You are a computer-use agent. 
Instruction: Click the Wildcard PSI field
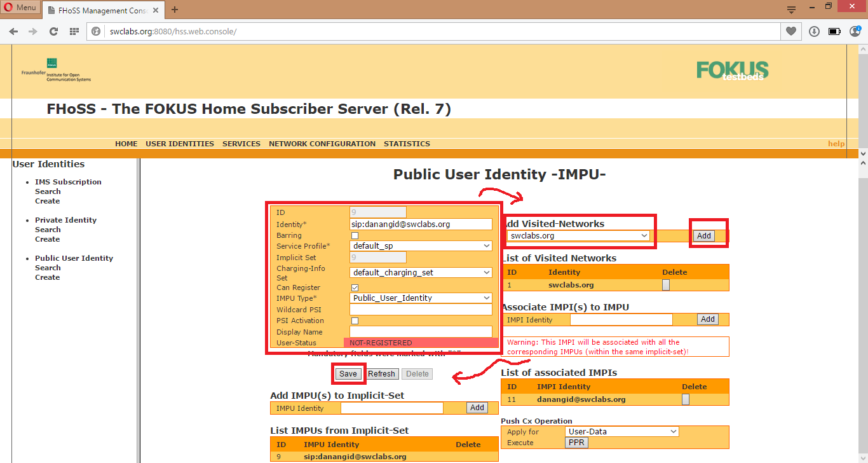pos(421,310)
